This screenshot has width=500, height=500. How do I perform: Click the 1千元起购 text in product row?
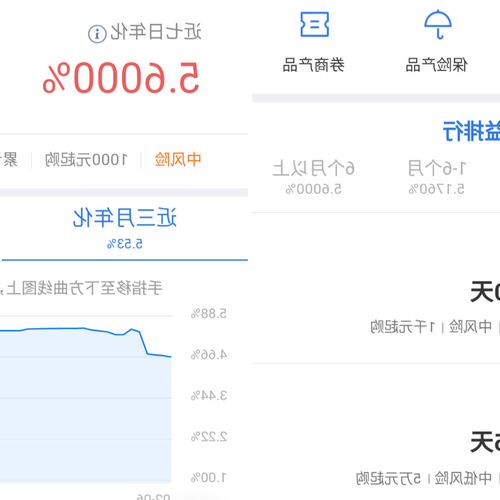pos(403,327)
